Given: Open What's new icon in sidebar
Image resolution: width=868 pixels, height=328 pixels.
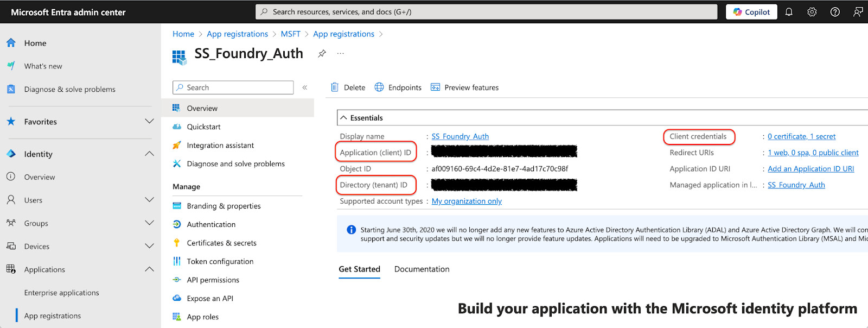Looking at the screenshot, I should (11, 66).
